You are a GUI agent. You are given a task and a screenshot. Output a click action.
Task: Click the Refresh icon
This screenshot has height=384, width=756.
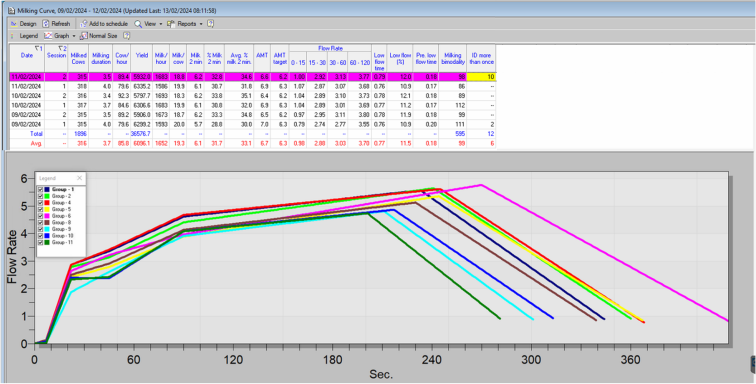coord(46,24)
